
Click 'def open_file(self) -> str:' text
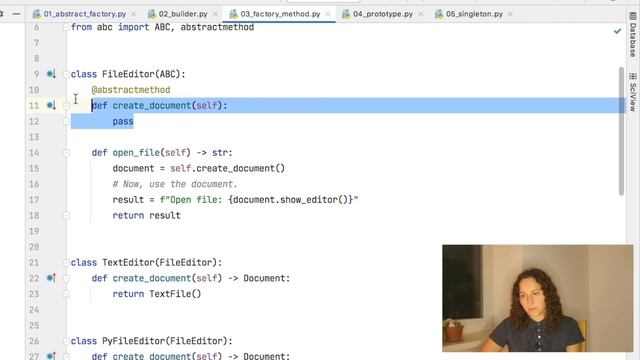click(x=162, y=153)
